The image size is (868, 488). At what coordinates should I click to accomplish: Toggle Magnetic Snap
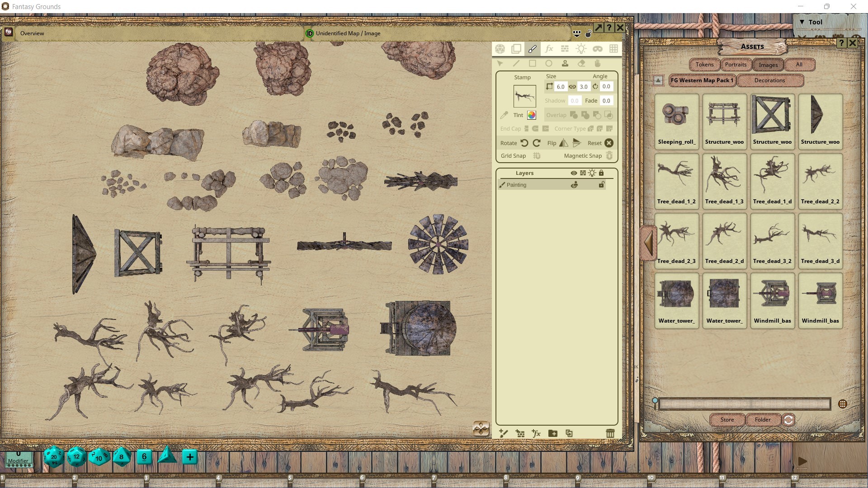point(609,156)
